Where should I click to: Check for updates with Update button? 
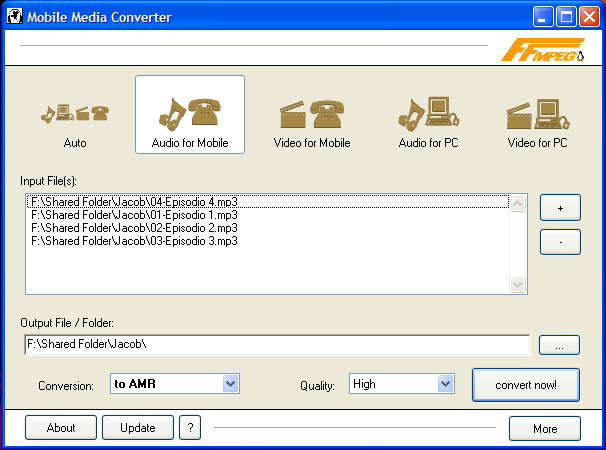138,428
